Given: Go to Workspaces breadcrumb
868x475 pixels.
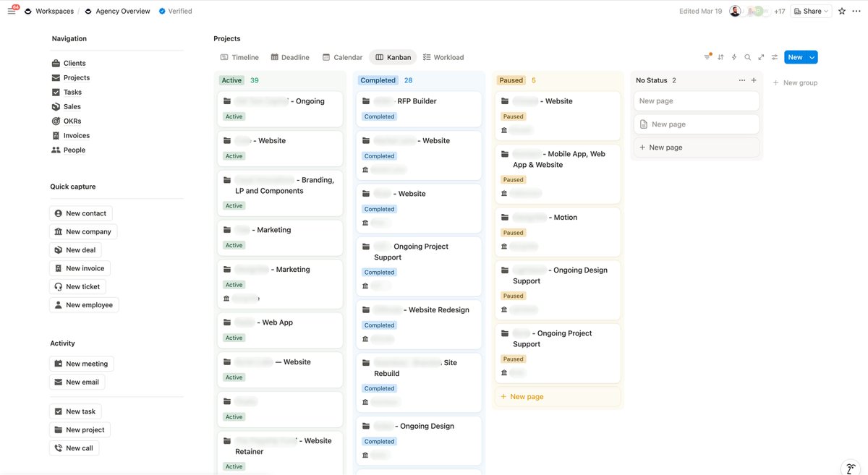Looking at the screenshot, I should pos(48,12).
